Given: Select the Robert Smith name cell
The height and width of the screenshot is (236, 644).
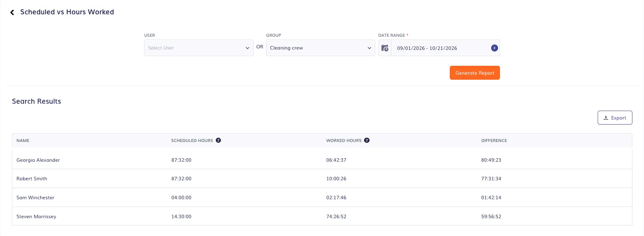Looking at the screenshot, I should pos(32,179).
